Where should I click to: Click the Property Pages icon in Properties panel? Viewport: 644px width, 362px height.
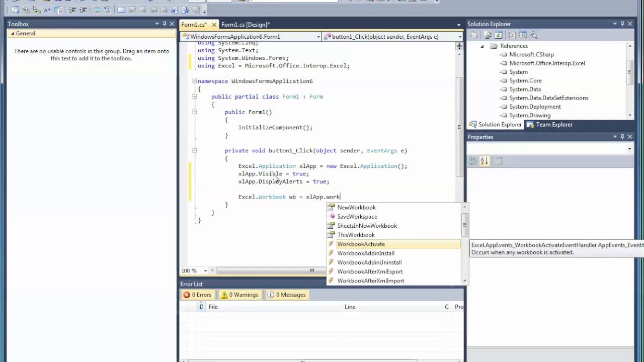pyautogui.click(x=498, y=161)
